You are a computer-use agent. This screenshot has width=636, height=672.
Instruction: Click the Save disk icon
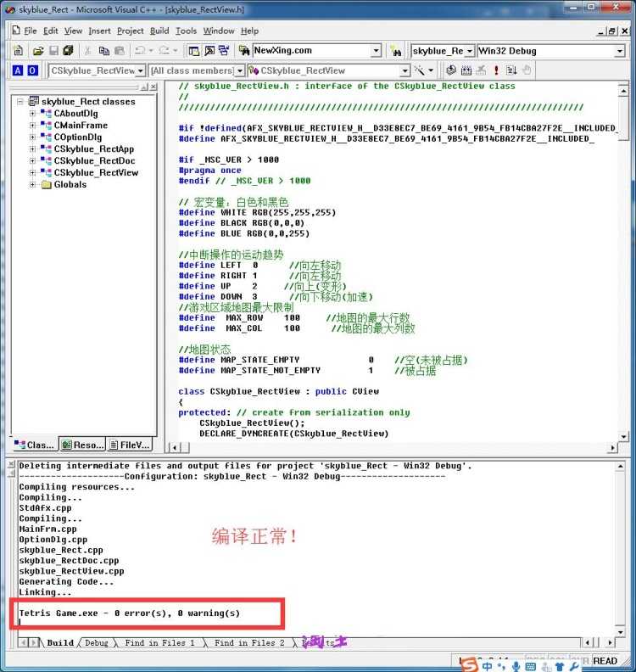click(x=53, y=51)
